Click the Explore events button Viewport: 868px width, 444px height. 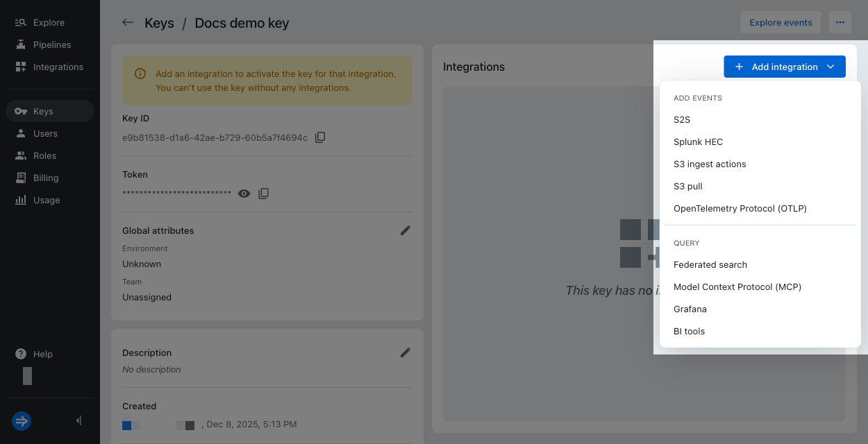[x=781, y=22]
